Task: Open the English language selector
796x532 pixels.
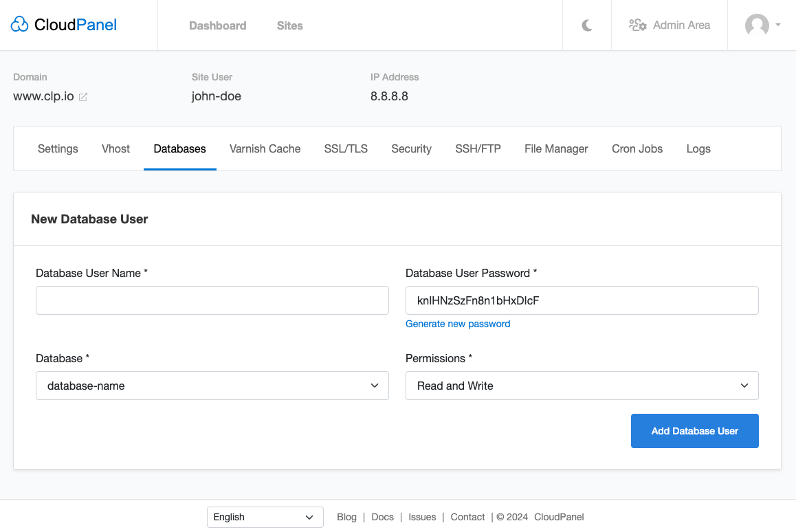Action: tap(265, 517)
